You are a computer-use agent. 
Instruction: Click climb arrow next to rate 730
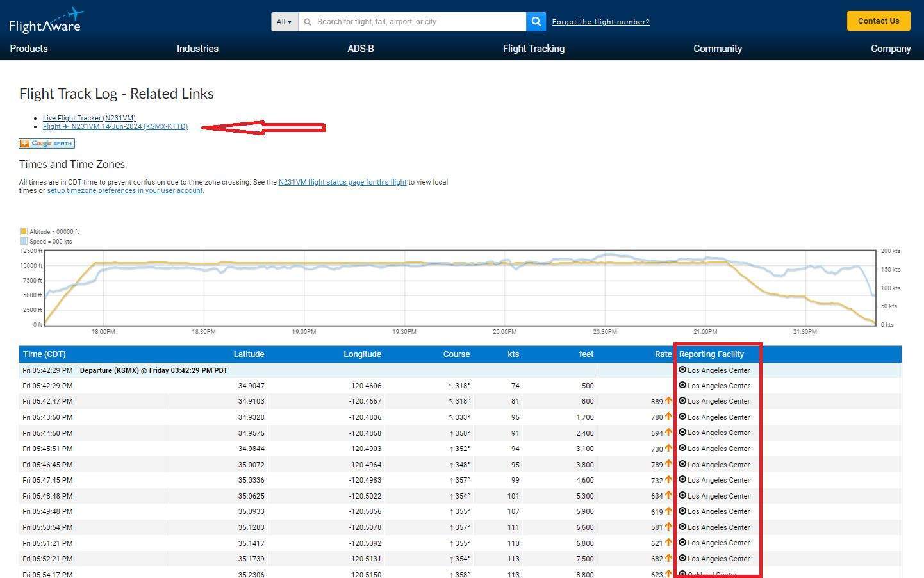click(x=669, y=448)
